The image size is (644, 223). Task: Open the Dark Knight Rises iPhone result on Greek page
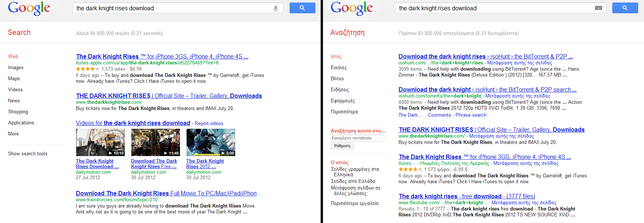point(485,157)
